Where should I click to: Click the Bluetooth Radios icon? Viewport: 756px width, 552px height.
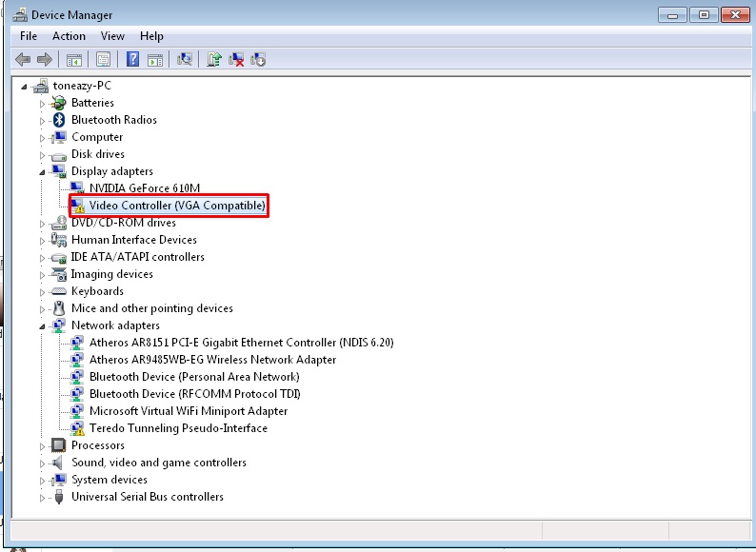[59, 120]
